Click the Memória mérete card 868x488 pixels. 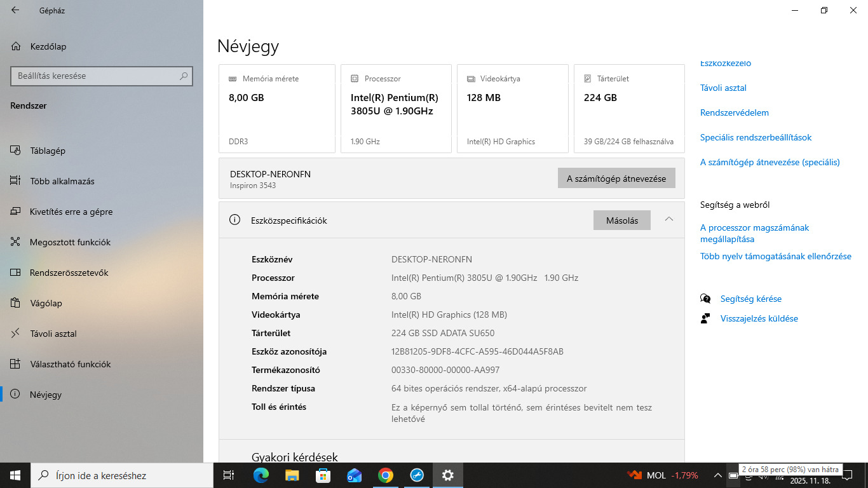[277, 109]
